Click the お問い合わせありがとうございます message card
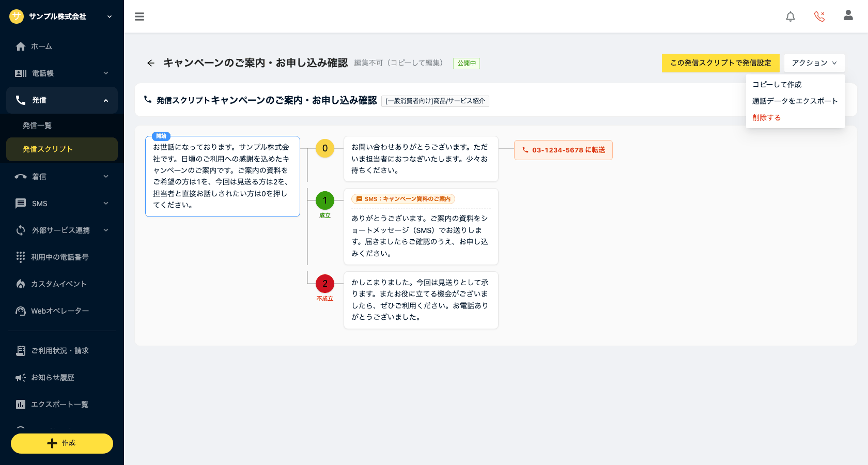868x465 pixels. (421, 159)
